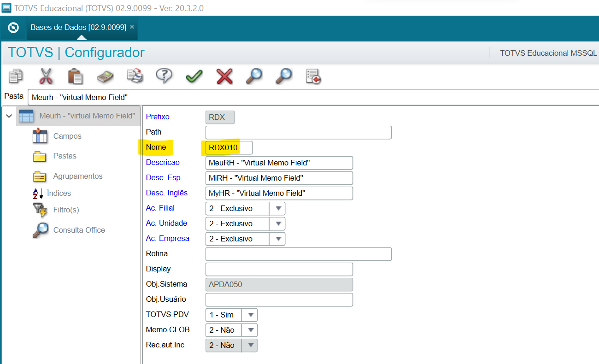Confirm with the green checkmark icon

tap(194, 76)
